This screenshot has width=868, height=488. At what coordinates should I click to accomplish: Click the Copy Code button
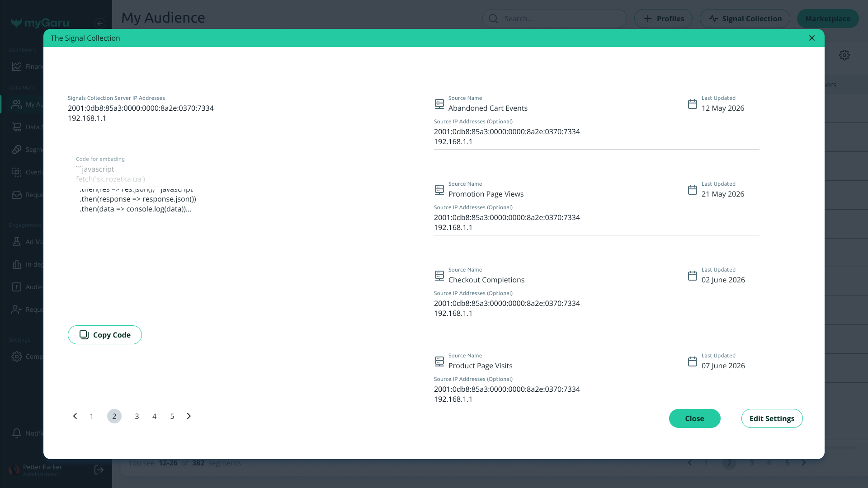click(x=105, y=335)
